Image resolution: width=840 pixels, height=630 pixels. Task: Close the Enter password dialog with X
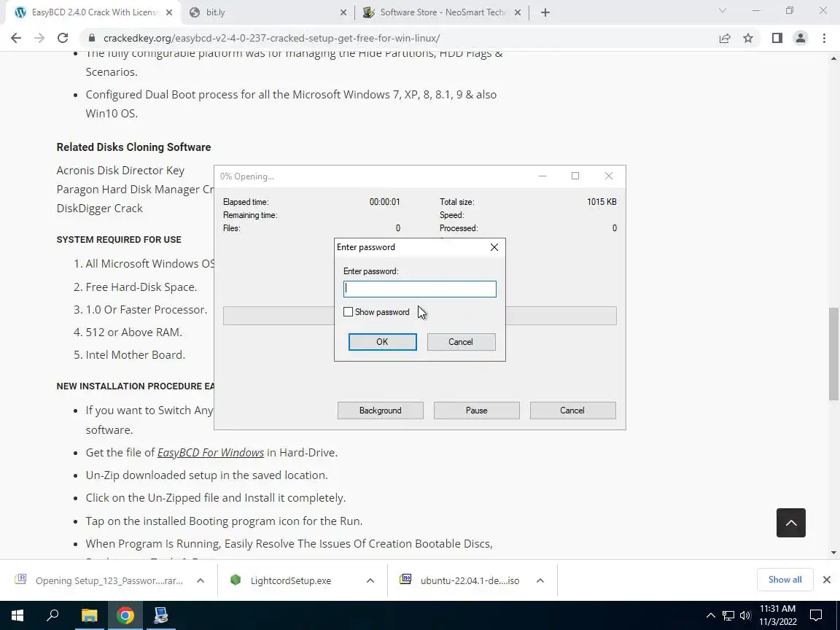click(x=494, y=247)
